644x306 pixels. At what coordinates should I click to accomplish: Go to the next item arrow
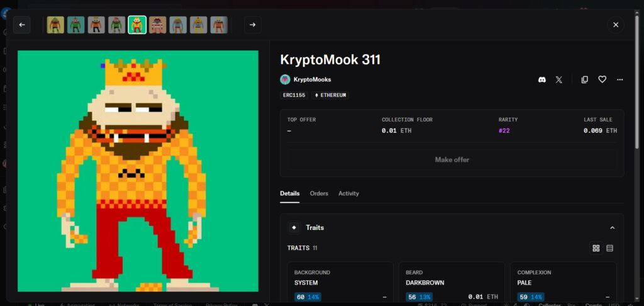point(253,25)
